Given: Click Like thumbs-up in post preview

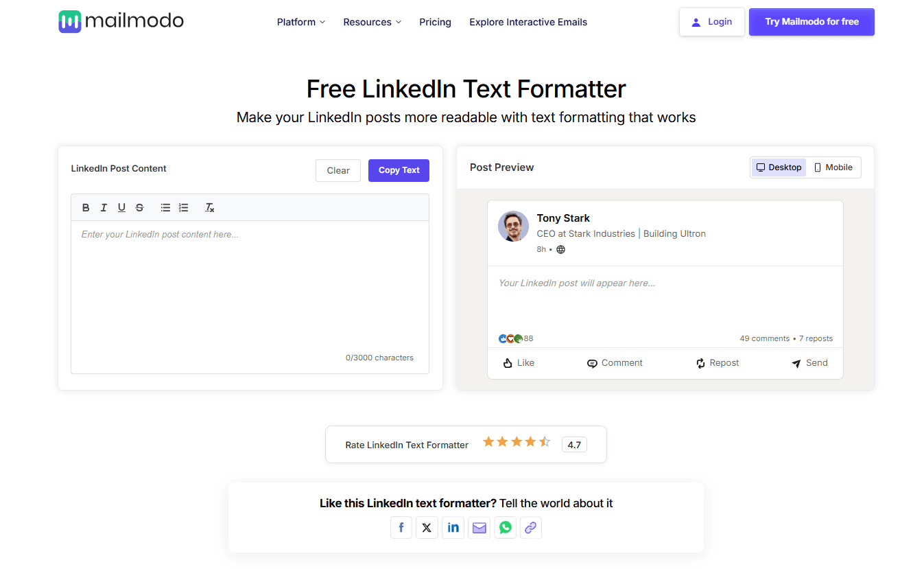Looking at the screenshot, I should (519, 363).
